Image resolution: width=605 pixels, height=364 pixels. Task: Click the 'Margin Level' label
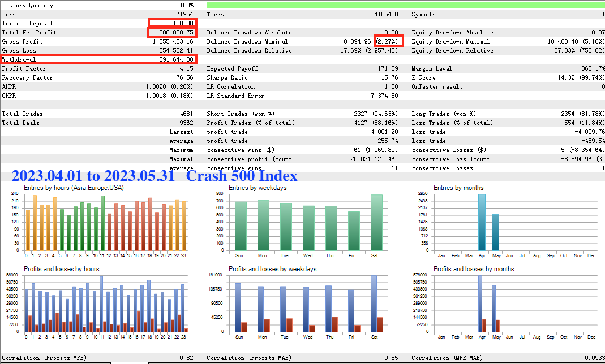pyautogui.click(x=432, y=68)
